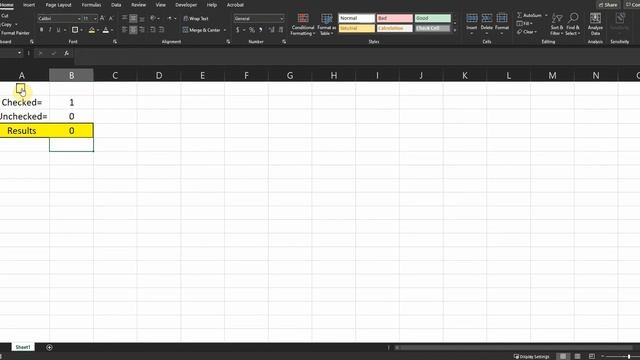Toggle Wrap Text
Viewport: 640px width, 360px height.
pyautogui.click(x=196, y=19)
